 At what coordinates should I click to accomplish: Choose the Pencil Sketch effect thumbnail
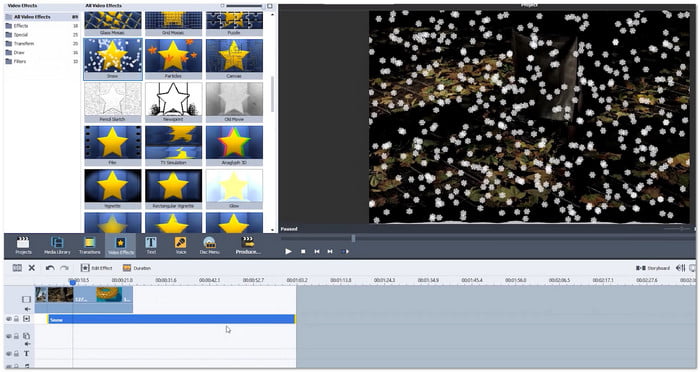[x=112, y=102]
